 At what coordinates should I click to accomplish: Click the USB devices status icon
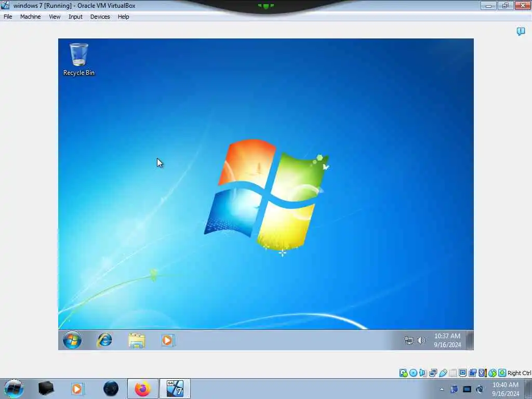(x=443, y=373)
